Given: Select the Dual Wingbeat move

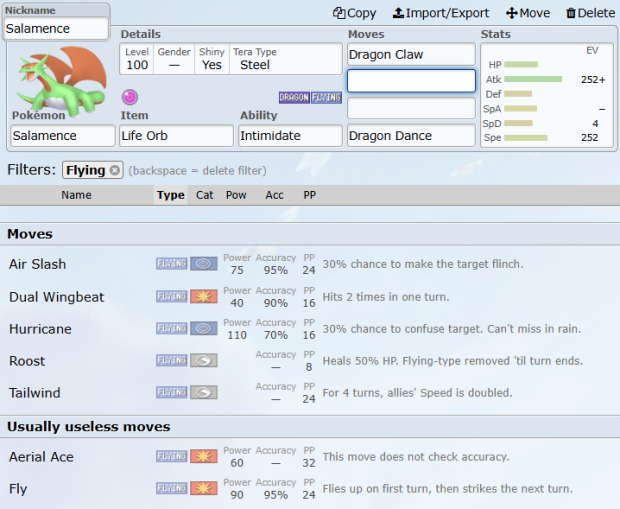Looking at the screenshot, I should click(x=56, y=297).
